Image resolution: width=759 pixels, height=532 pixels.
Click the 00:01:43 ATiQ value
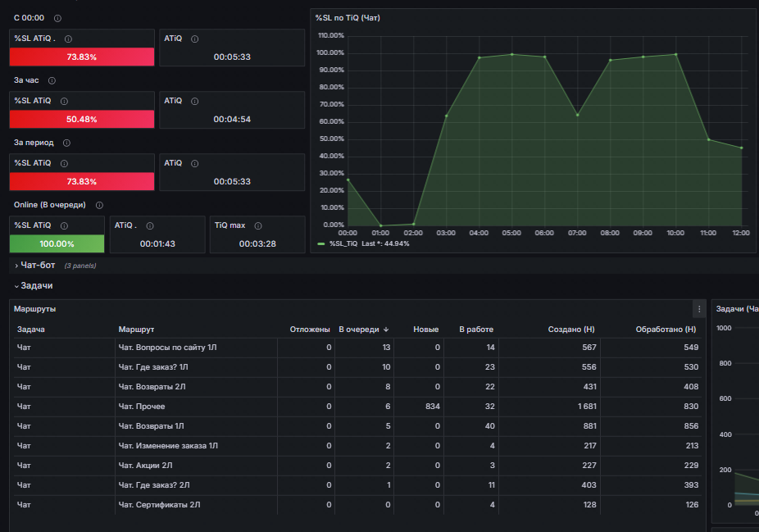tap(157, 244)
